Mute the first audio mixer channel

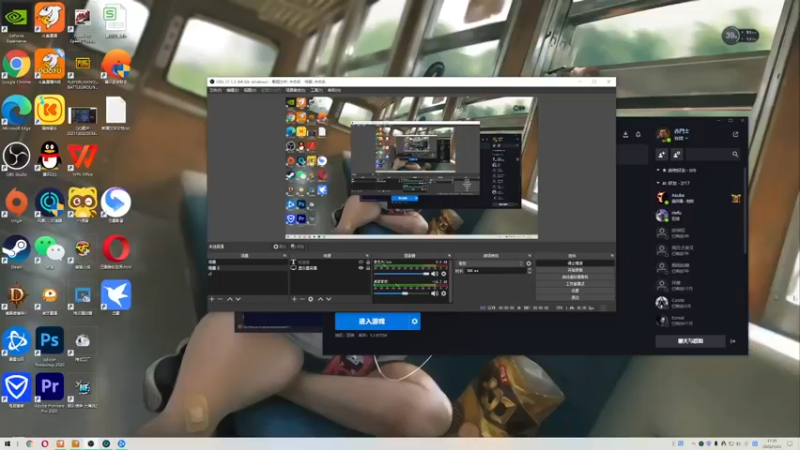click(x=435, y=274)
